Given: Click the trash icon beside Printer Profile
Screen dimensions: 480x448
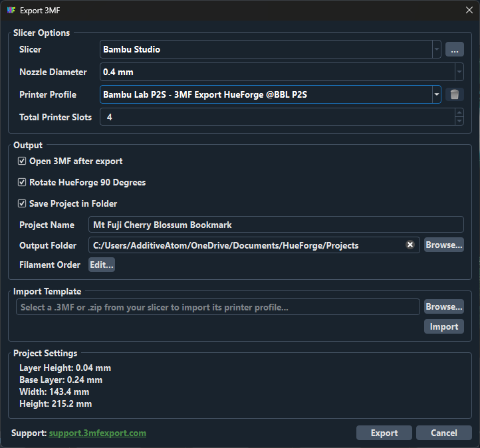Looking at the screenshot, I should pyautogui.click(x=454, y=94).
